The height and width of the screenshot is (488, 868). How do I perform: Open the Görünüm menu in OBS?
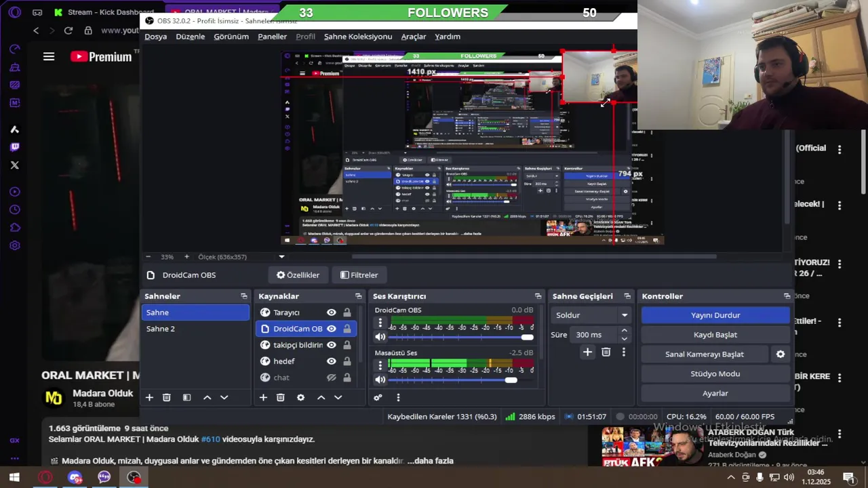(x=231, y=37)
